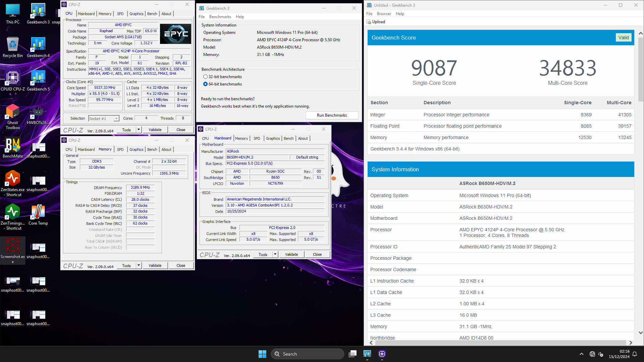Open About tab in Mainboard CPU-Z window
644x362 pixels.
pos(303,138)
